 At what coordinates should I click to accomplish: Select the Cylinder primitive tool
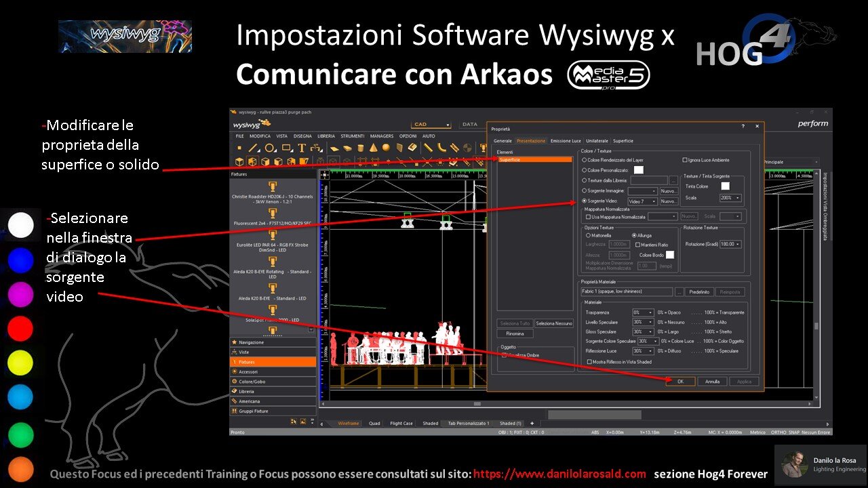point(360,148)
